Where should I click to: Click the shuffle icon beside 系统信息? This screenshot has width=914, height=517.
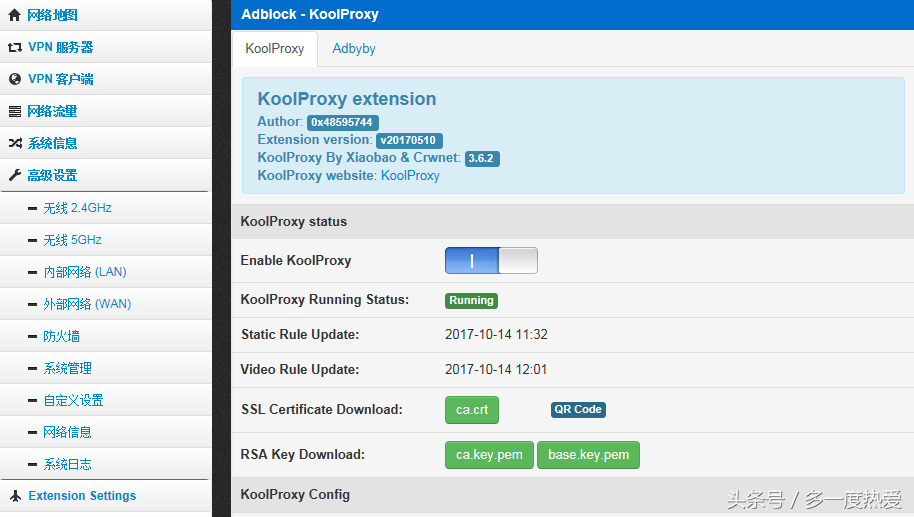[x=15, y=143]
